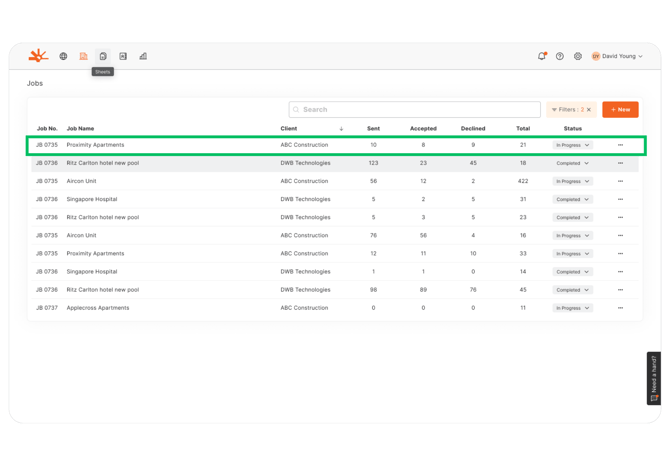Click the orange sunburst app logo
670x466 pixels.
[x=38, y=56]
